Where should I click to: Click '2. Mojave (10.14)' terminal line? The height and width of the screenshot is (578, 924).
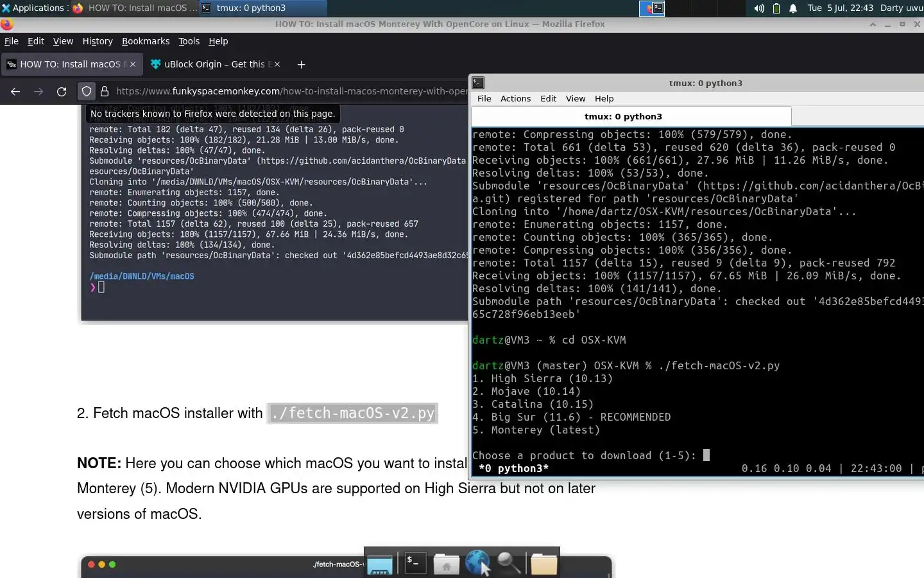tap(526, 391)
